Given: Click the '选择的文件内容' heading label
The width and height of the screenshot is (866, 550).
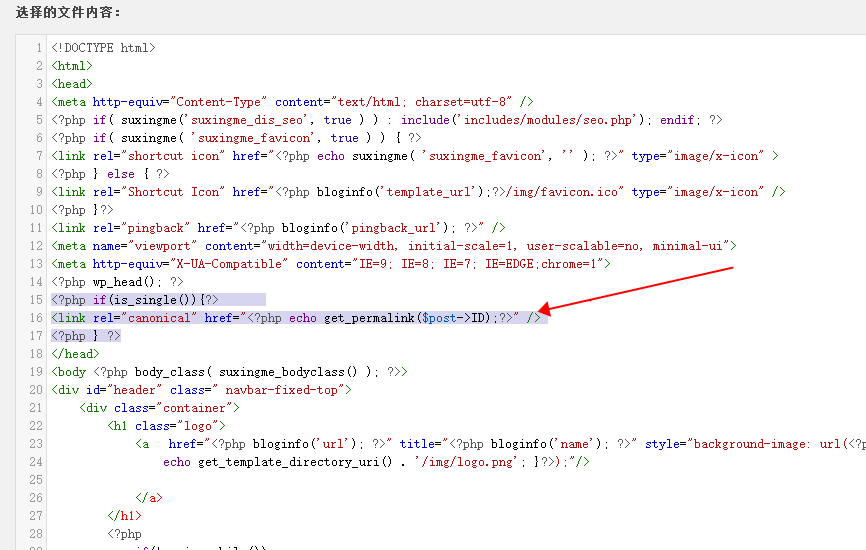Looking at the screenshot, I should [68, 13].
